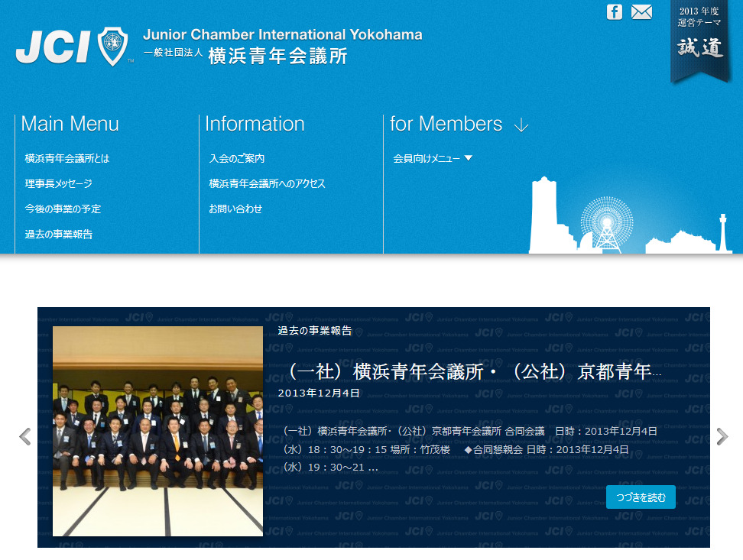Click slide category 過去の事業報告 label

pos(315,331)
